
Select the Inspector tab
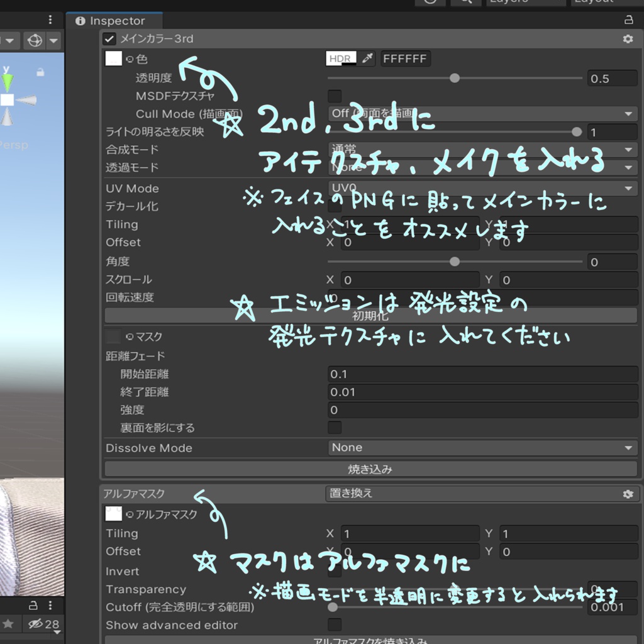coord(115,21)
